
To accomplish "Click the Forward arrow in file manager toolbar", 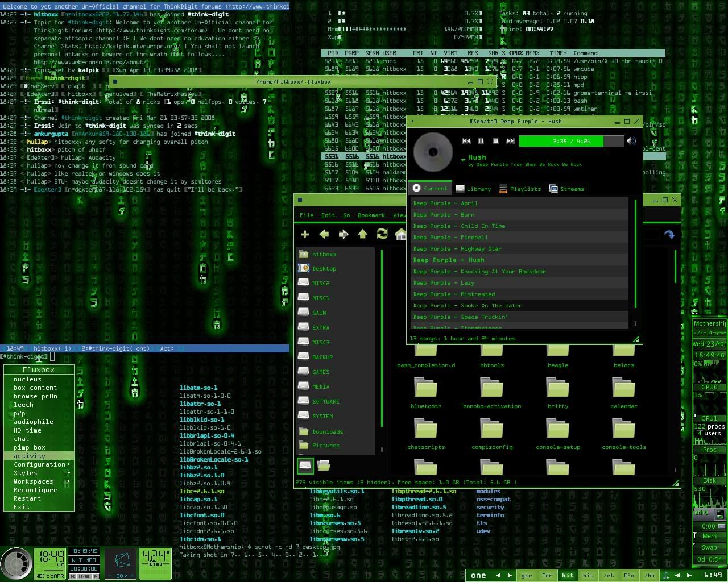I will point(344,234).
